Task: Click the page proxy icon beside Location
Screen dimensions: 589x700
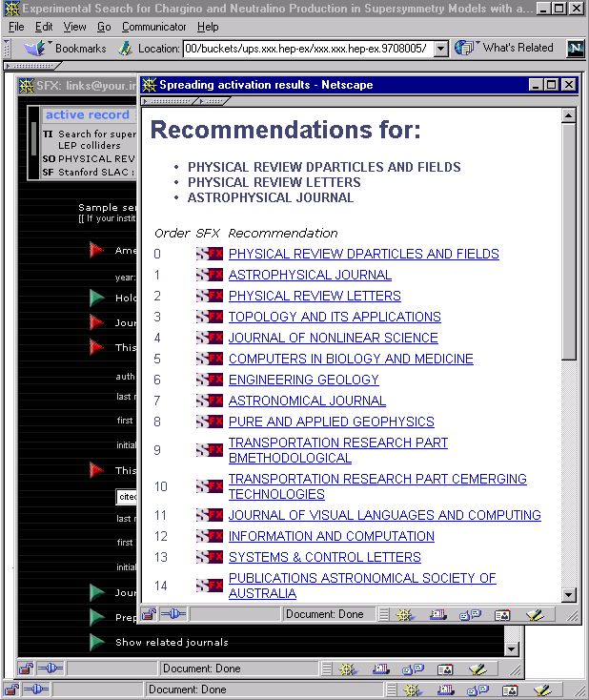Action: click(126, 49)
